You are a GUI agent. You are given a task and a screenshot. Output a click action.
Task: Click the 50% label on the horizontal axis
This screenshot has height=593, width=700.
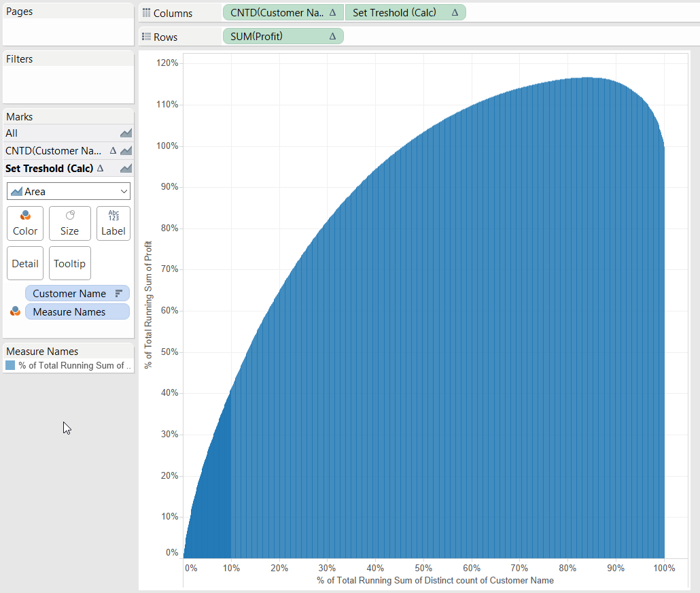[x=423, y=568]
